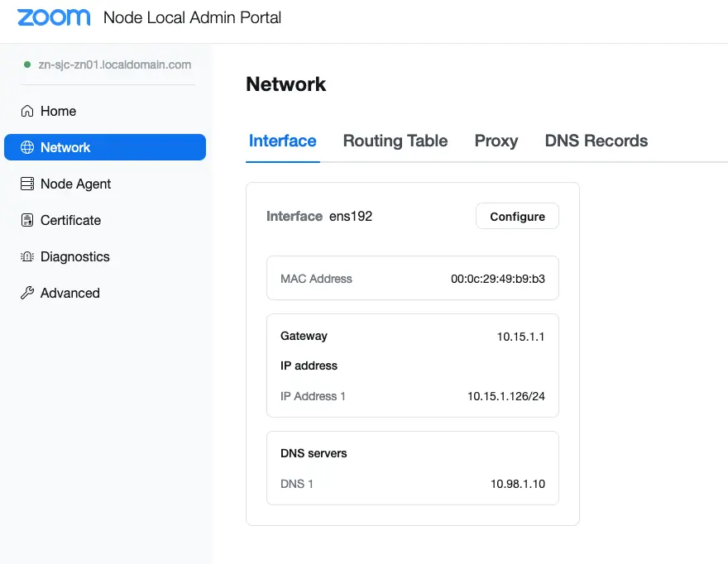Open the Home page from sidebar
Image resolution: width=728 pixels, height=564 pixels.
coord(58,111)
